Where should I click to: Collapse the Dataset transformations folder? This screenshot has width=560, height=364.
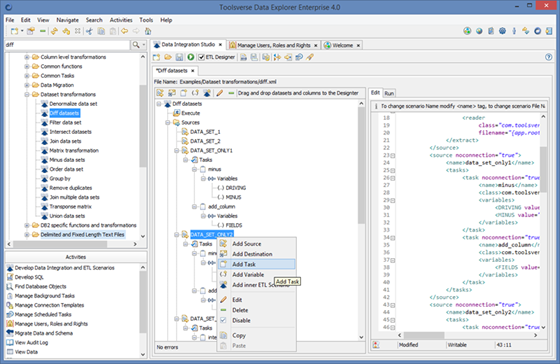coord(27,95)
